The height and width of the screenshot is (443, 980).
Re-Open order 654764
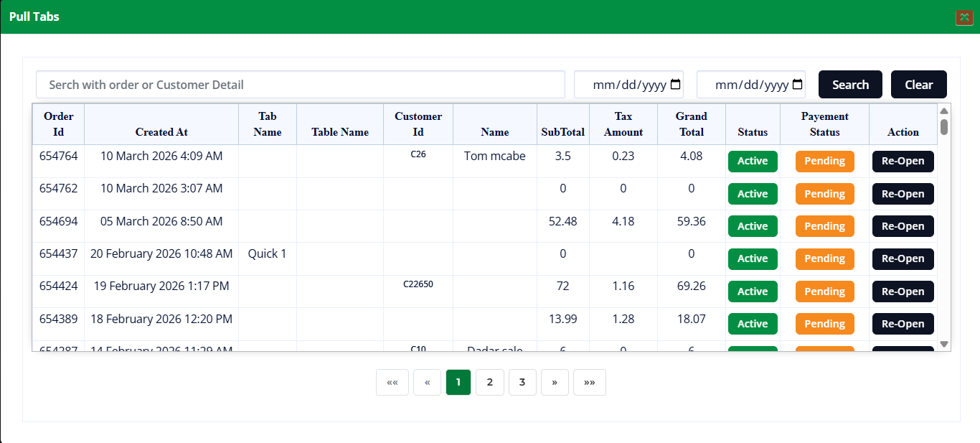(x=903, y=162)
